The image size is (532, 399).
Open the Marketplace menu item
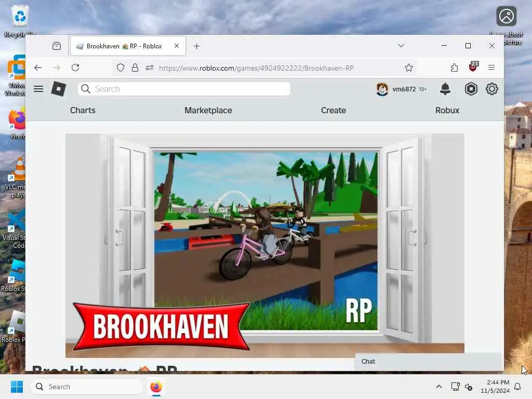[208, 110]
